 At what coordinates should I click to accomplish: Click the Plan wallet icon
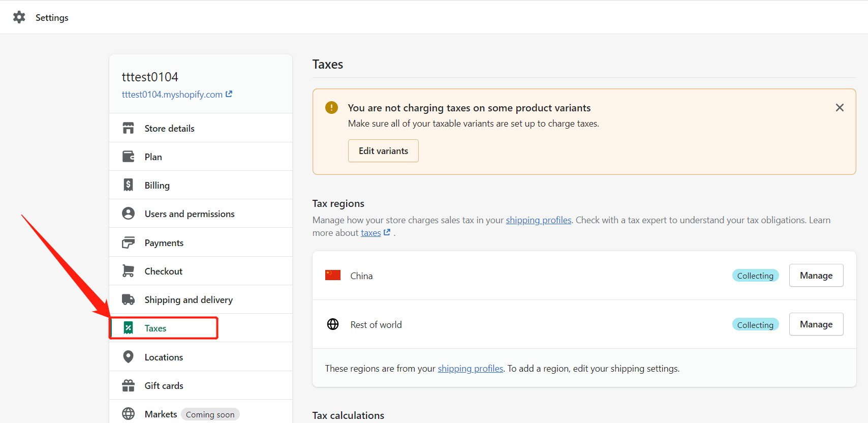[x=129, y=157]
